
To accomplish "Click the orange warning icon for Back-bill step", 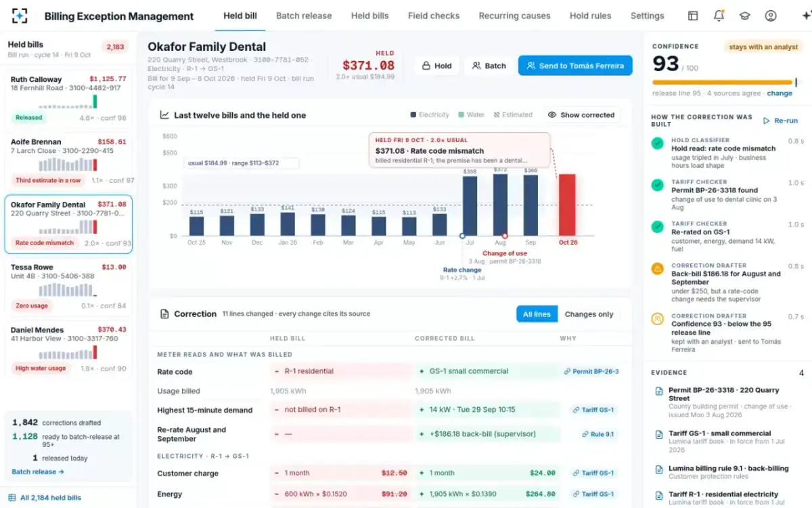I will point(657,269).
